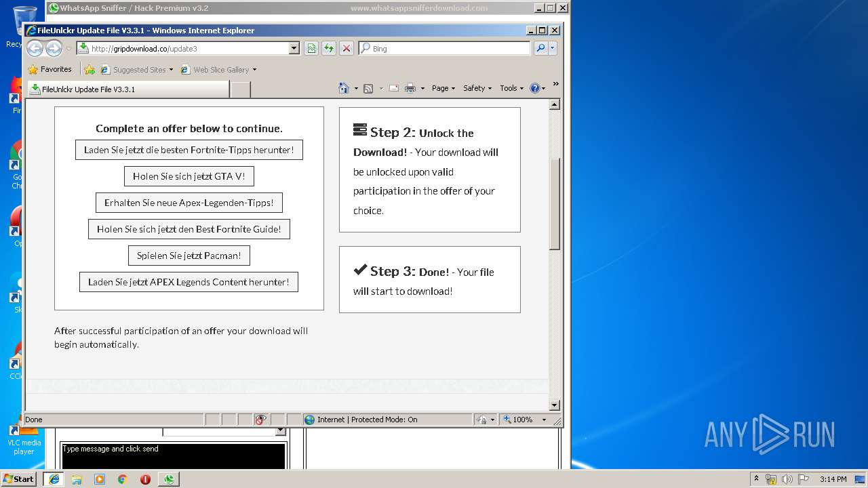Select the FileUnlckr Update File V3.3.1 tab
Screen dimensions: 868x488
[x=127, y=89]
